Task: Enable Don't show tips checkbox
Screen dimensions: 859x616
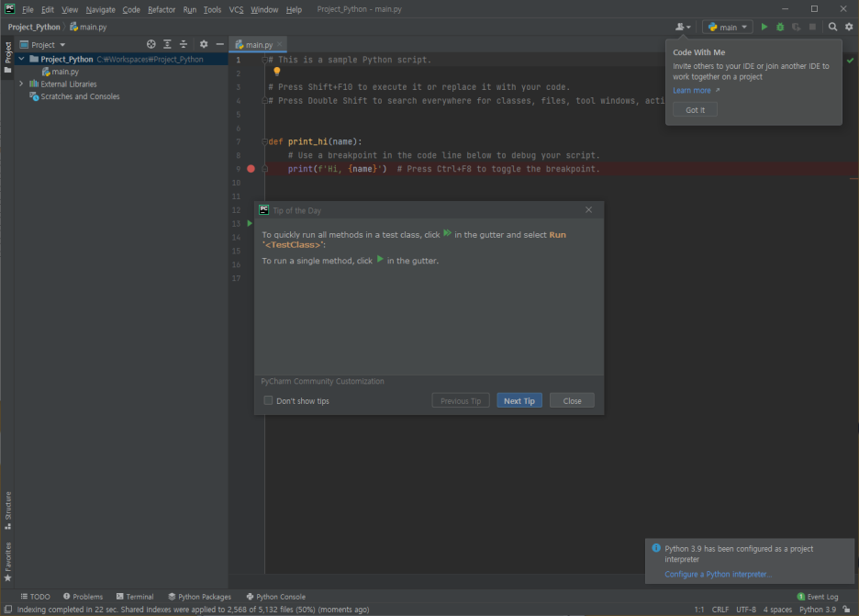Action: (268, 400)
